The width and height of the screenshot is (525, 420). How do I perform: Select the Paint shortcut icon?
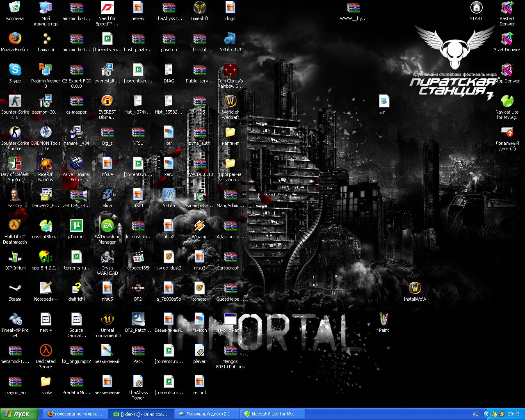[383, 320]
